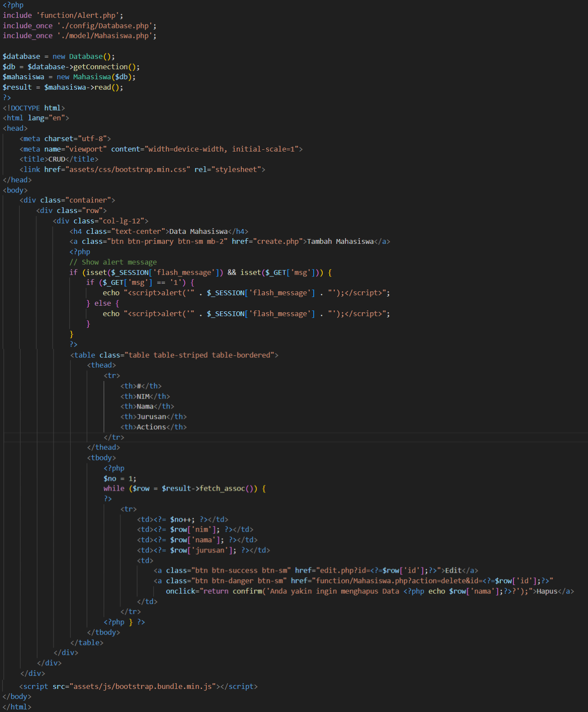The image size is (588, 712).
Task: Click the while fetch_assoc() loop line
Action: [185, 489]
